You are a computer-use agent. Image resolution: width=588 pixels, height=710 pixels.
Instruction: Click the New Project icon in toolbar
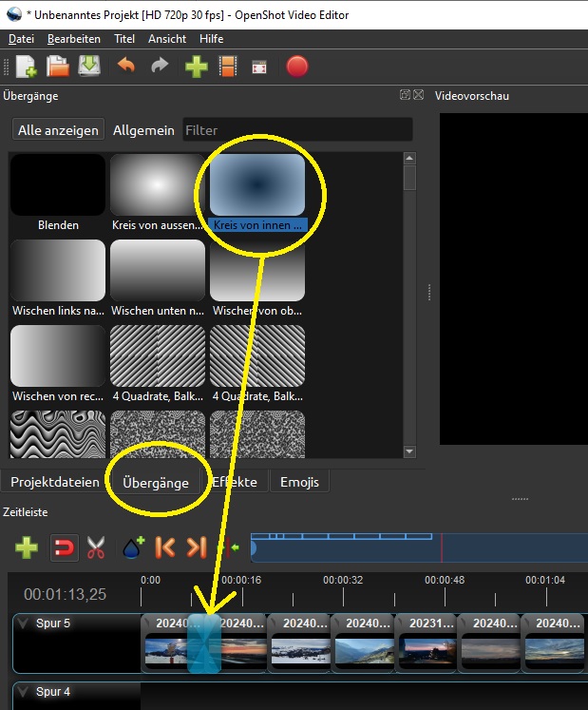tap(26, 67)
